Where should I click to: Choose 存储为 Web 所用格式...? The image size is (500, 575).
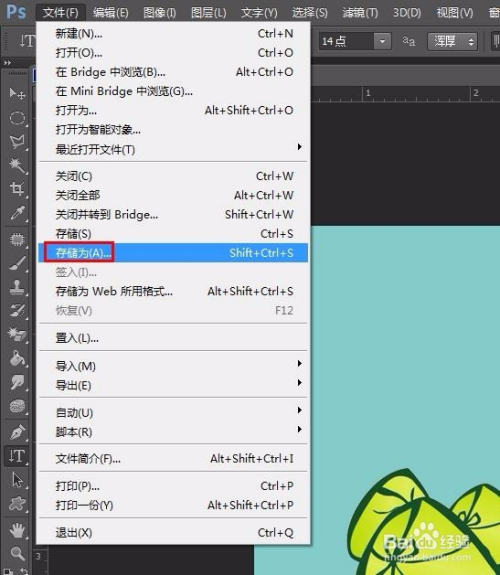click(x=173, y=291)
